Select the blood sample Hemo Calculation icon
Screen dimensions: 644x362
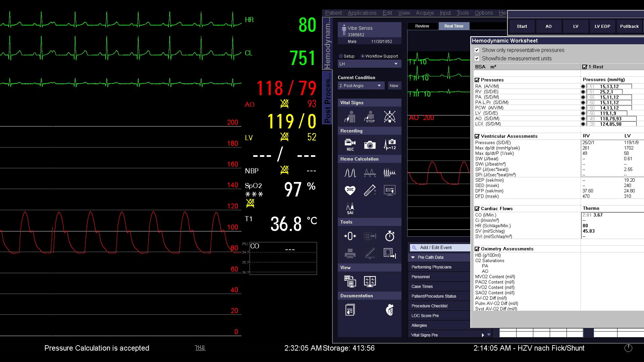369,190
